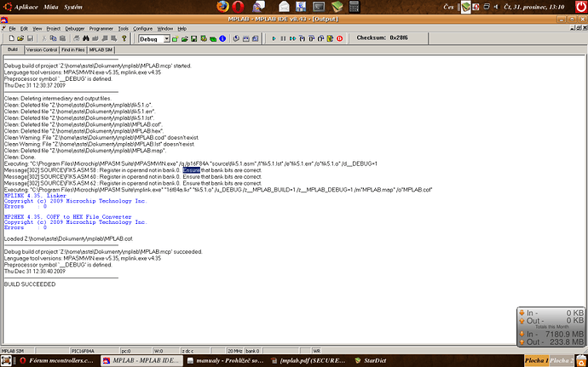
Task: Click the Animate double-arrow icon
Action: coord(293,38)
